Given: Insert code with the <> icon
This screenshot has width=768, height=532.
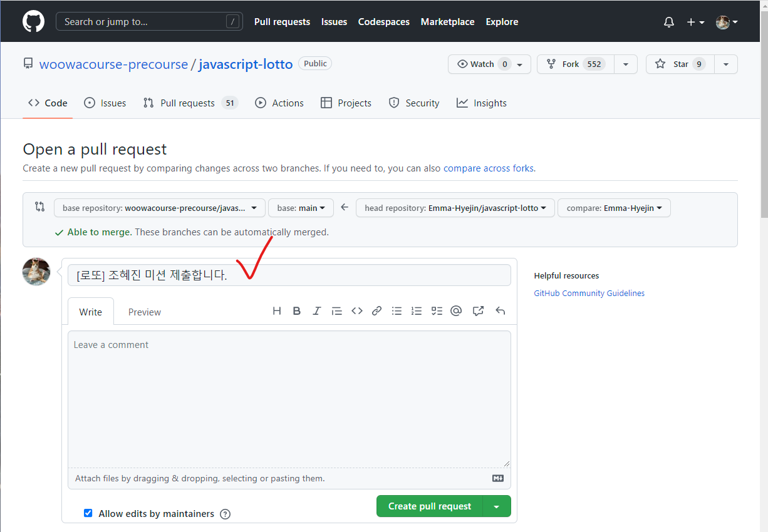Looking at the screenshot, I should [357, 310].
